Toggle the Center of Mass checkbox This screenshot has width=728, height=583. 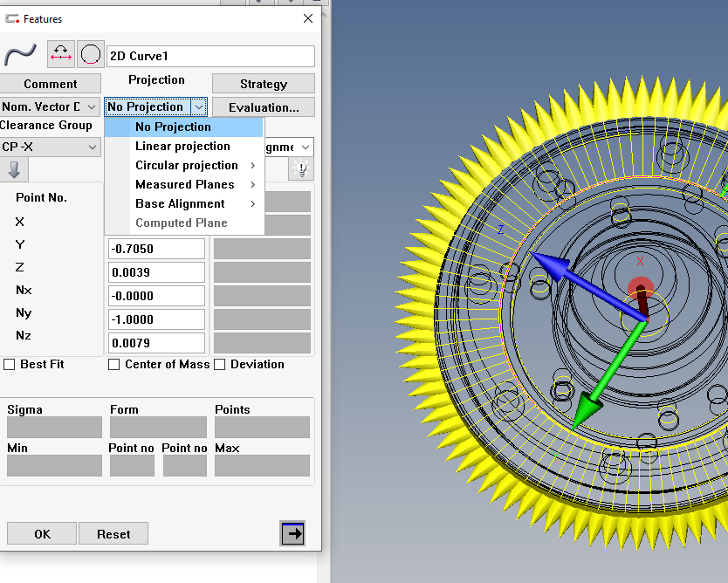point(114,365)
